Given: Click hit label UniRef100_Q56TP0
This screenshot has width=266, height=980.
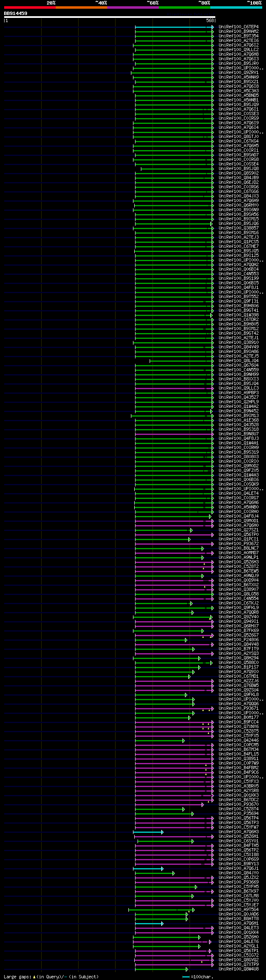Looking at the screenshot, I should point(239,535).
